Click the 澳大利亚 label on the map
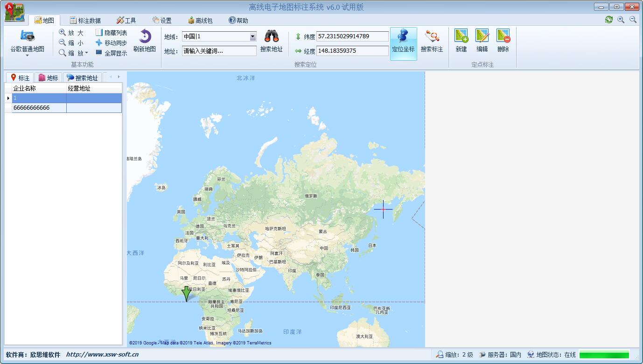This screenshot has height=364, width=643. pyautogui.click(x=364, y=336)
